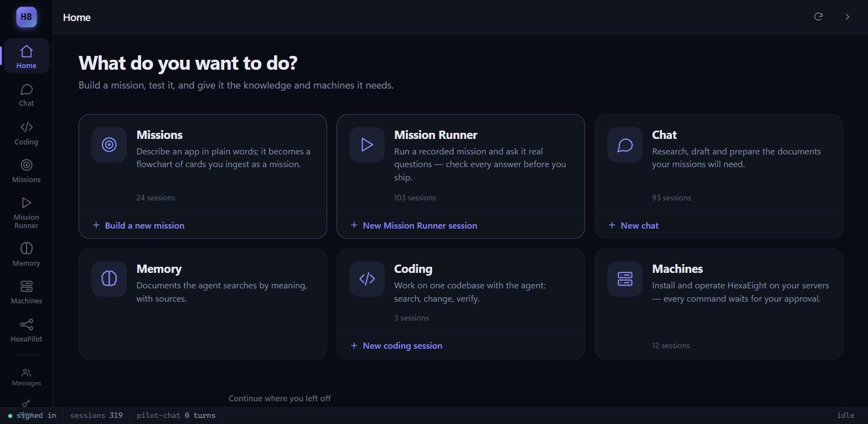868x424 pixels.
Task: Expand the right panel chevron
Action: coord(847,17)
